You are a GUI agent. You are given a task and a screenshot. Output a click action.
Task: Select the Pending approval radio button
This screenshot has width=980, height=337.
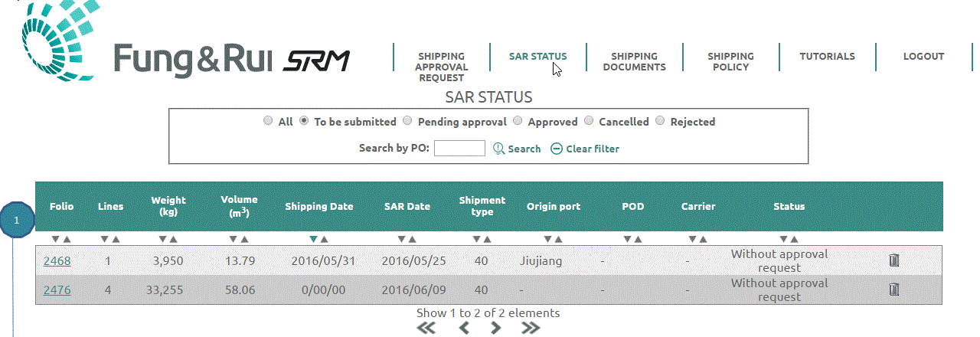407,121
